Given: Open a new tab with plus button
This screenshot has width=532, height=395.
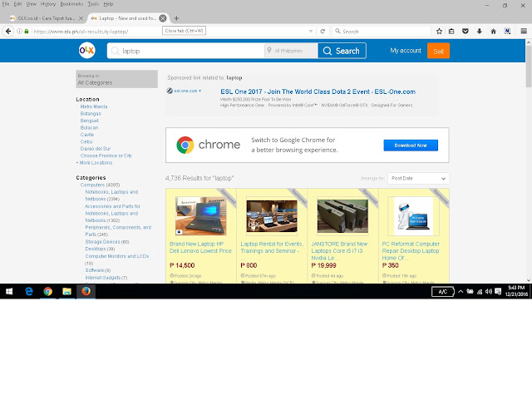Looking at the screenshot, I should click(x=176, y=18).
